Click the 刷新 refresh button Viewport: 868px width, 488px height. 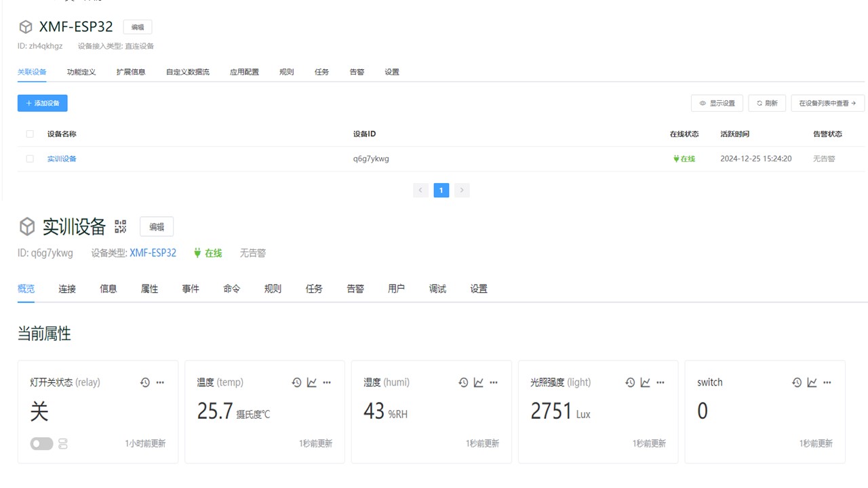point(766,103)
